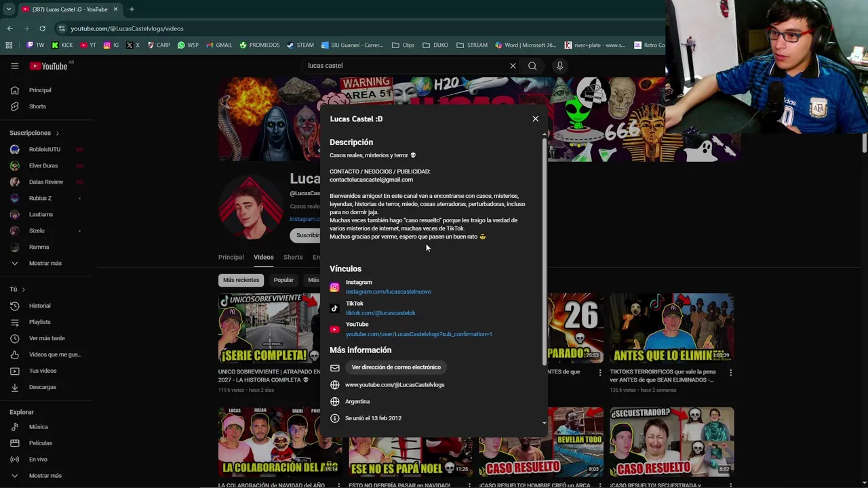Filter videos by Popular

point(283,280)
